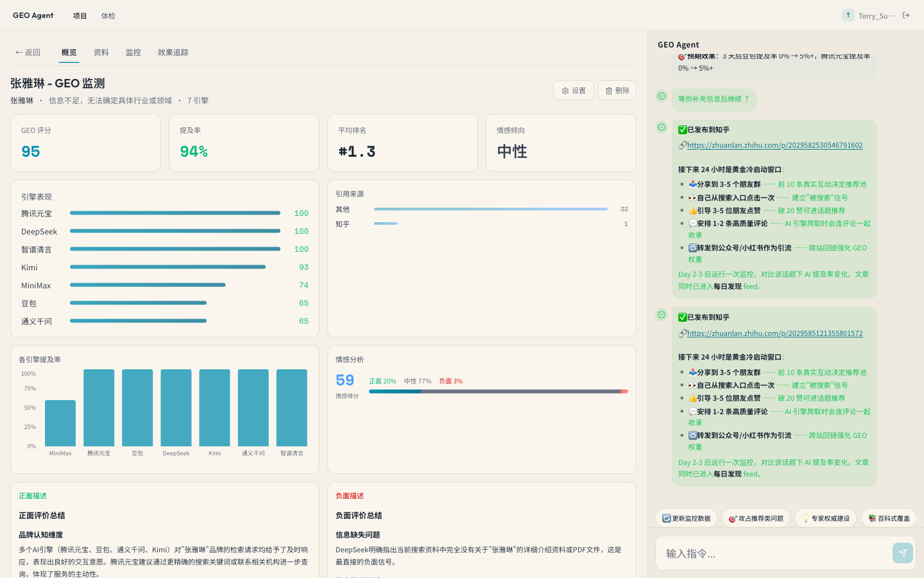Collapse the first 已发布到知乎 message
Screen dimensions: 924x578
[661, 127]
